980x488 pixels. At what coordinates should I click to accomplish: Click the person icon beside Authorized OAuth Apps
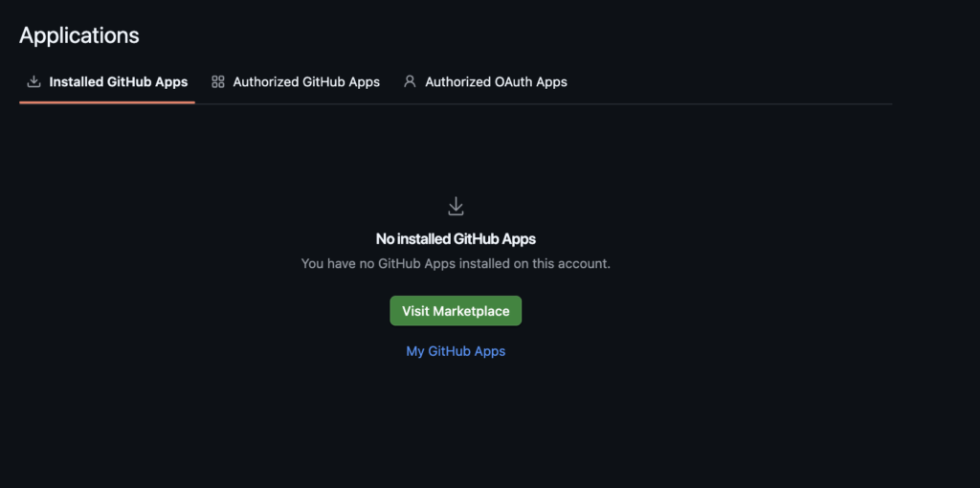pyautogui.click(x=410, y=82)
